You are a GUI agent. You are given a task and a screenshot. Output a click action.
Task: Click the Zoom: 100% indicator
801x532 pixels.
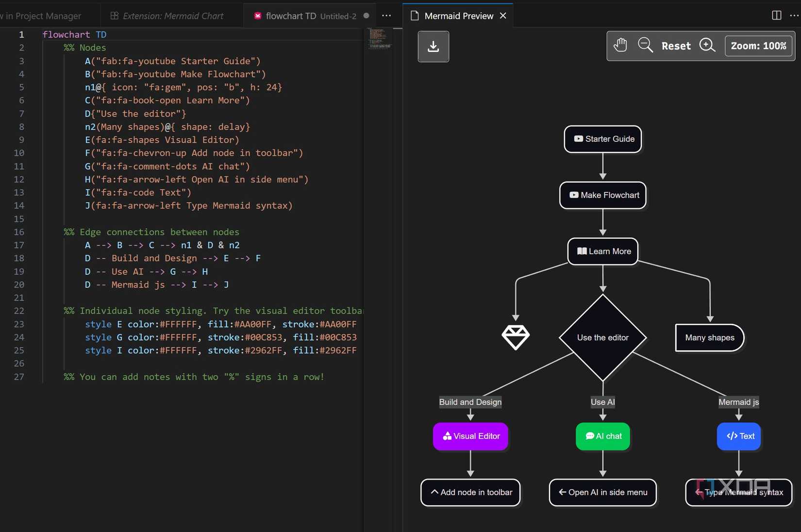pos(758,46)
